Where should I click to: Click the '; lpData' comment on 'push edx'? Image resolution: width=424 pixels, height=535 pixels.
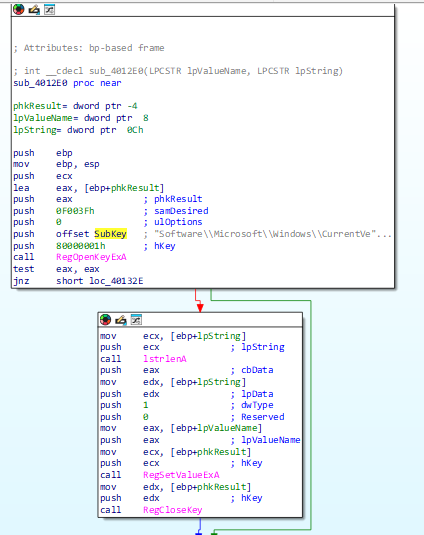coord(252,394)
